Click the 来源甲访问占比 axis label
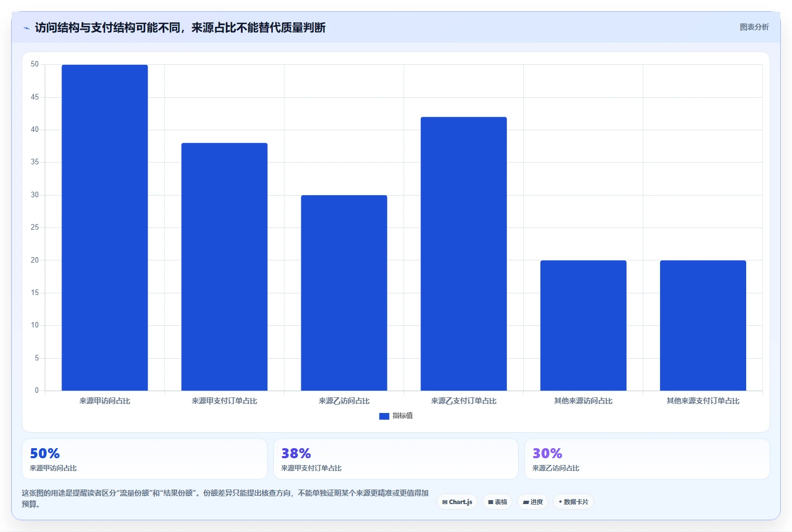The height and width of the screenshot is (532, 792). pyautogui.click(x=105, y=401)
